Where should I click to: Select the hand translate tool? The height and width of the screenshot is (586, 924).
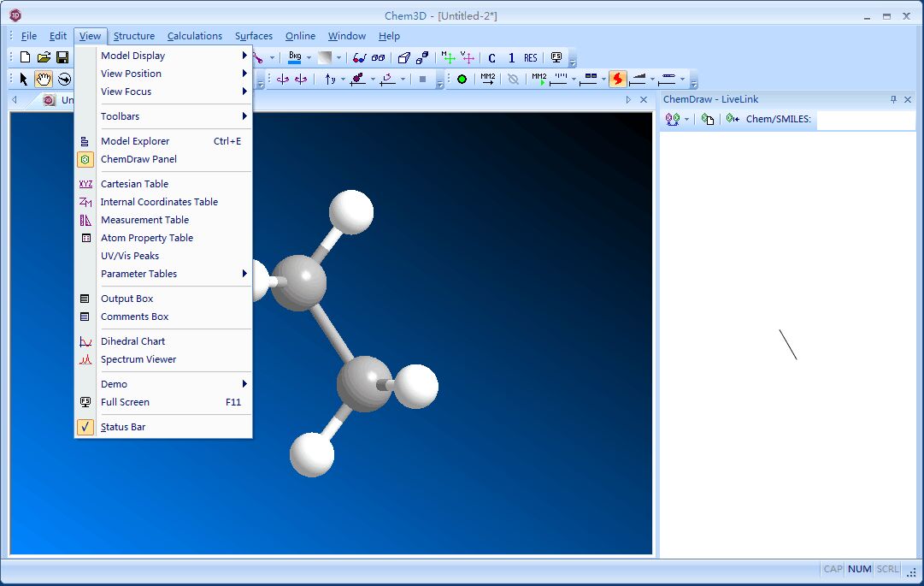(x=43, y=79)
